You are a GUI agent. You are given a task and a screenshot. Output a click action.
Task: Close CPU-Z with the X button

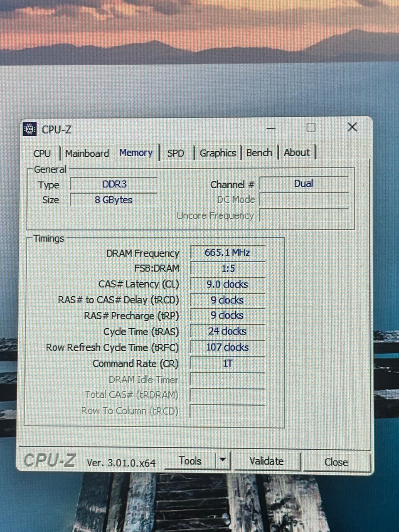coord(352,127)
